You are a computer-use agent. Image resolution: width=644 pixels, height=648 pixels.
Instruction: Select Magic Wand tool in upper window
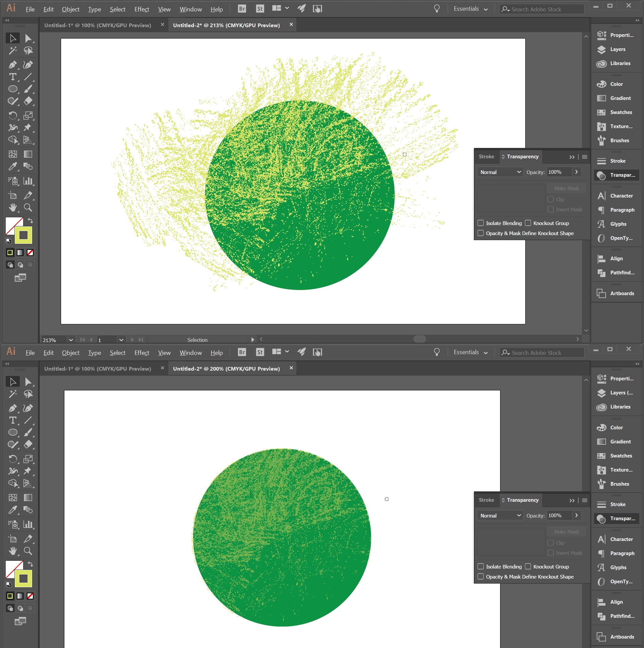(13, 51)
